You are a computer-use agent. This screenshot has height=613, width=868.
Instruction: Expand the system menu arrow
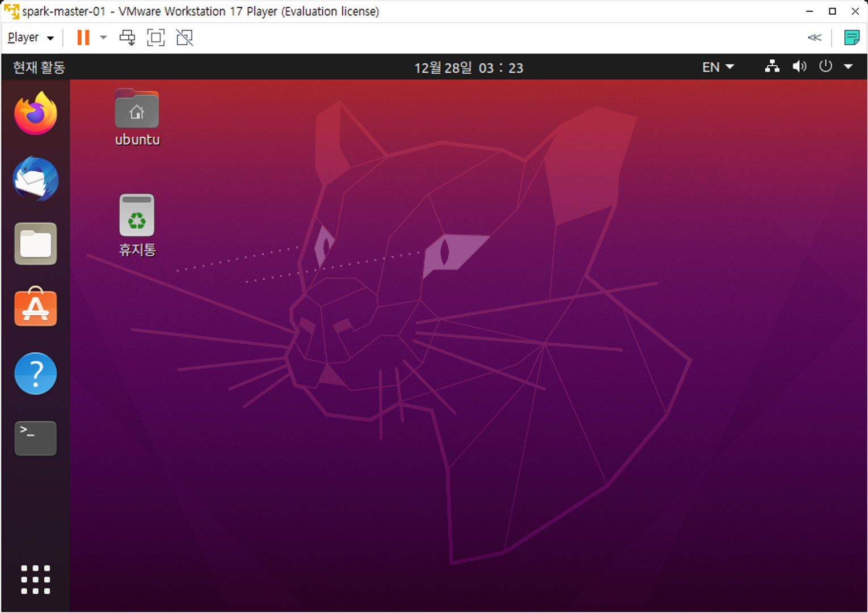click(848, 67)
